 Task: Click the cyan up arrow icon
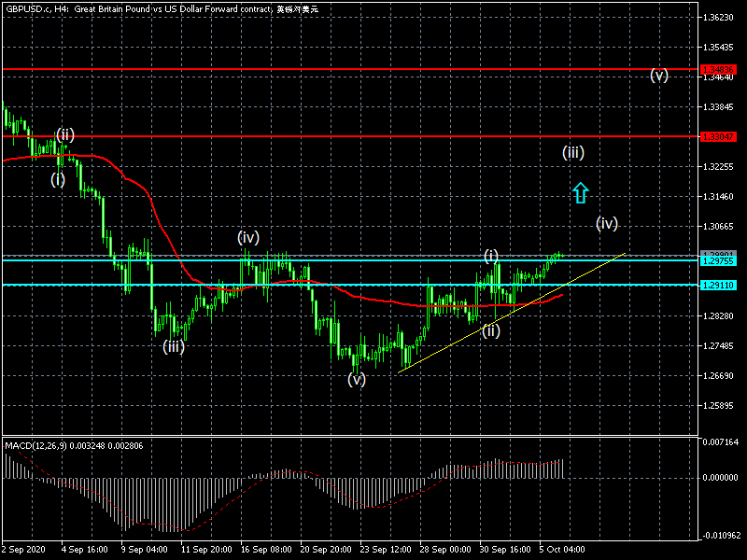[580, 193]
